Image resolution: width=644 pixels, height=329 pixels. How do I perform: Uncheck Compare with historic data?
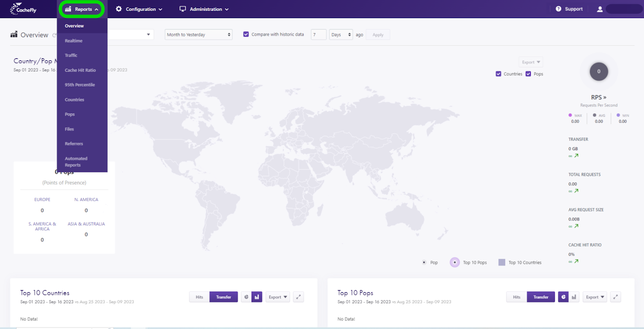(246, 35)
